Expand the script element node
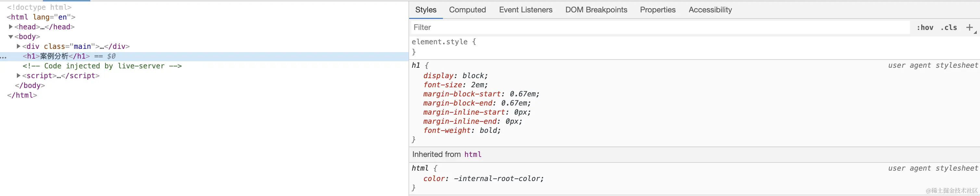Image resolution: width=980 pixels, height=196 pixels. click(x=18, y=76)
